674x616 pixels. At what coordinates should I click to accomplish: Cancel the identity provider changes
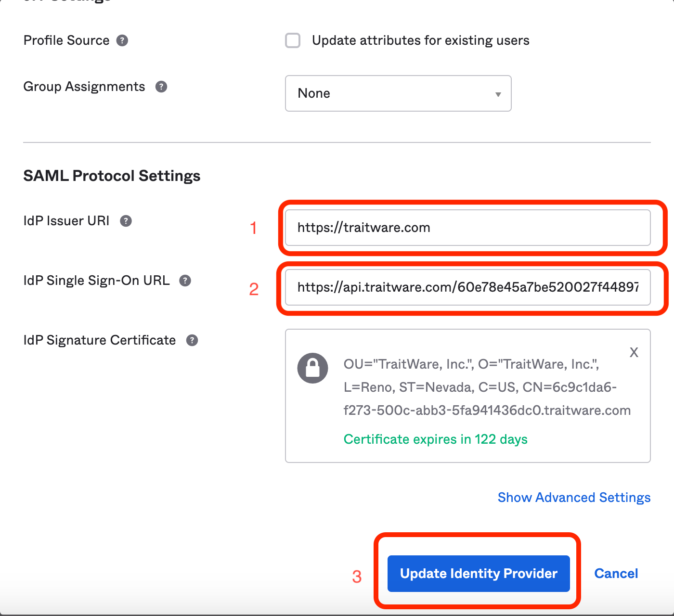(x=616, y=574)
